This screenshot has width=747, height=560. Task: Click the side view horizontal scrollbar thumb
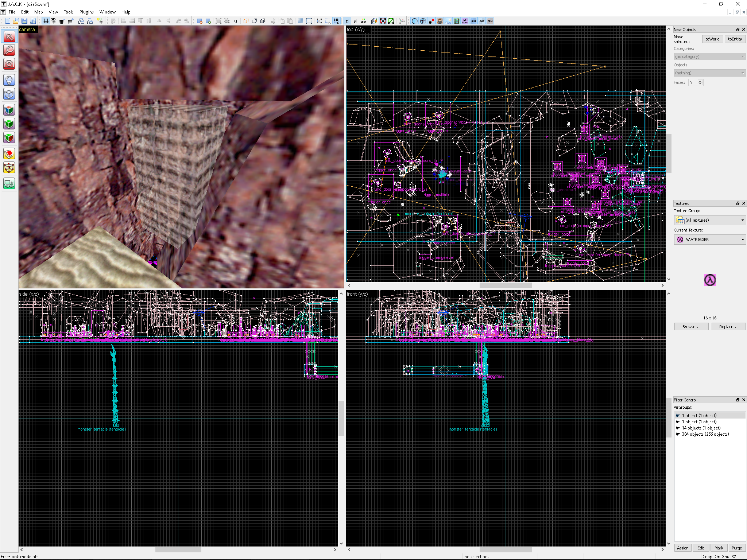pos(178,549)
